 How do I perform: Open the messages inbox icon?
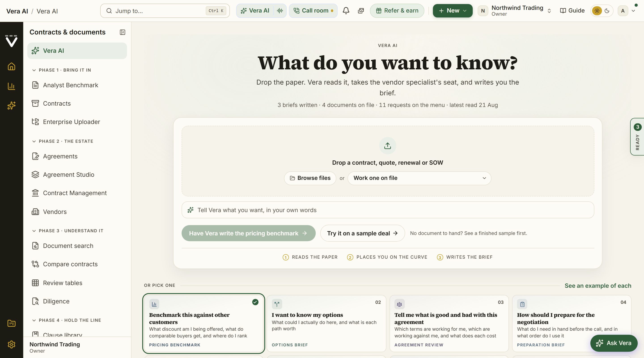[361, 11]
